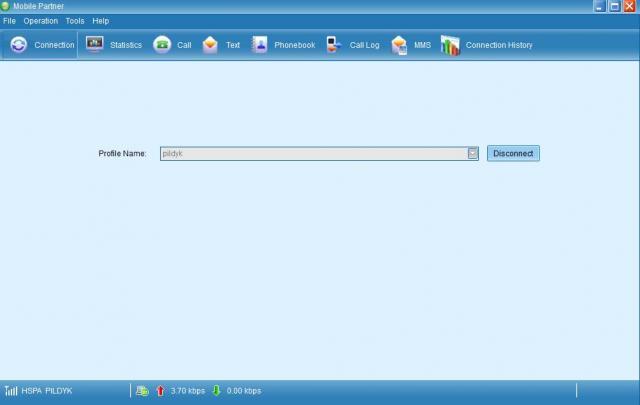Open the Call Log icon
This screenshot has width=640, height=405.
tap(334, 45)
